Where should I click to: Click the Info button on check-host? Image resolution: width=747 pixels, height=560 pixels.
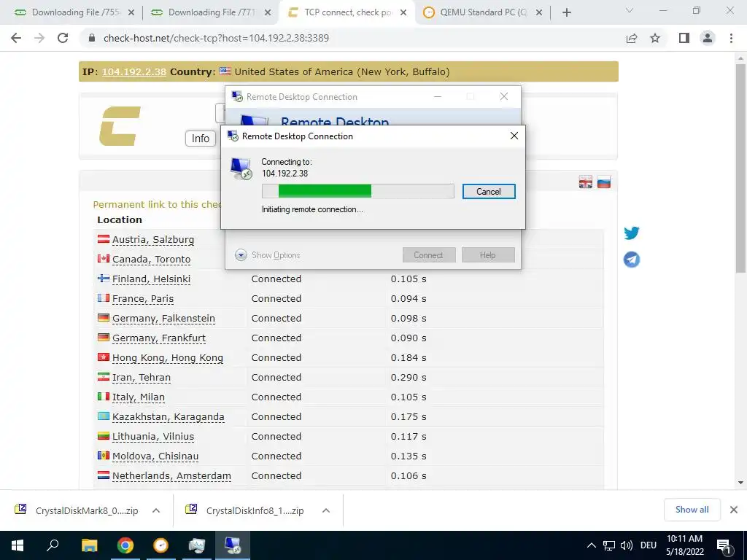[x=200, y=139]
